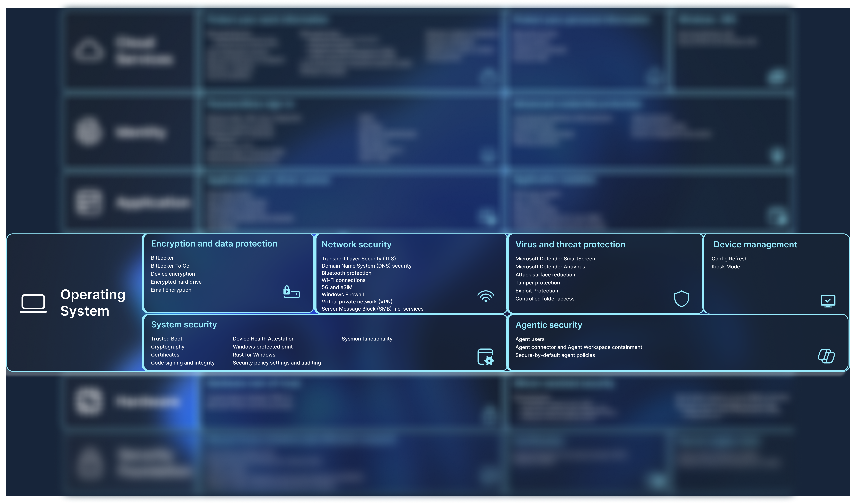The height and width of the screenshot is (504, 850).
Task: Select Trusted Boot under System security
Action: point(166,339)
